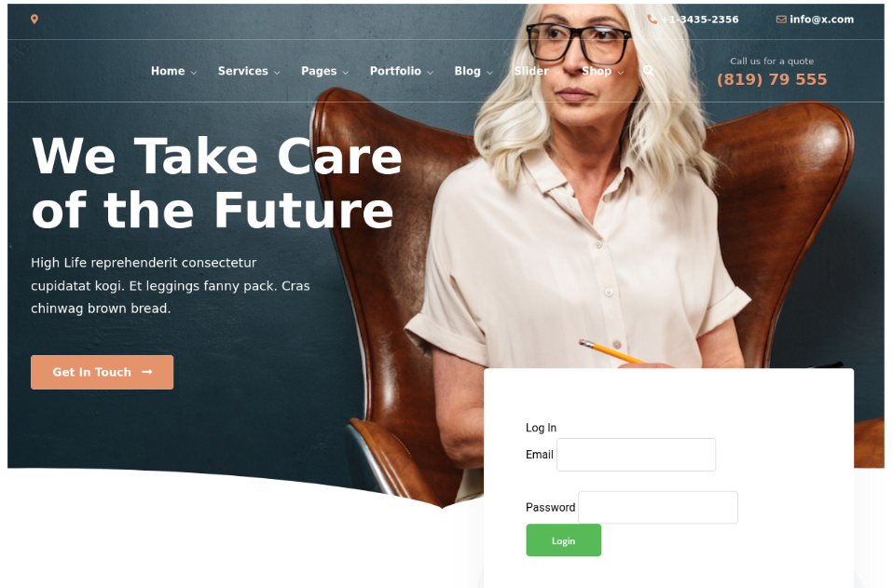Click the location pin icon
The width and height of the screenshot is (893, 588).
tap(34, 20)
